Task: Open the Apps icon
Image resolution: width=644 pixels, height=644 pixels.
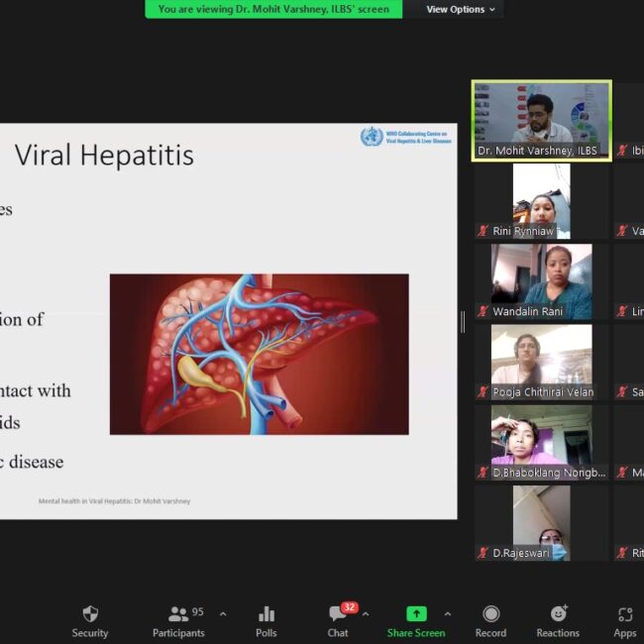Action: pyautogui.click(x=624, y=614)
